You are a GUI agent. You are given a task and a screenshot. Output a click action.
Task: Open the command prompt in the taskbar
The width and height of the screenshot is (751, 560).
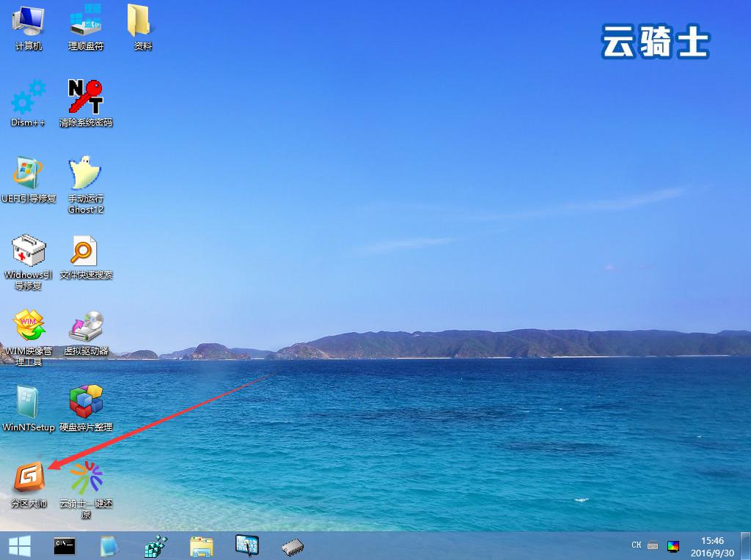pos(65,545)
